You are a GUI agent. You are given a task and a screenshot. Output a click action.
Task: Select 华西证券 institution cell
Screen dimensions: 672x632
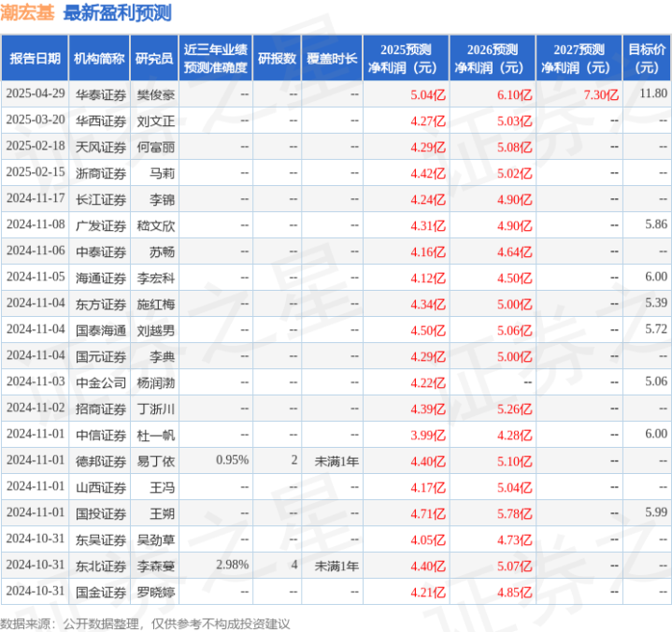[101, 121]
